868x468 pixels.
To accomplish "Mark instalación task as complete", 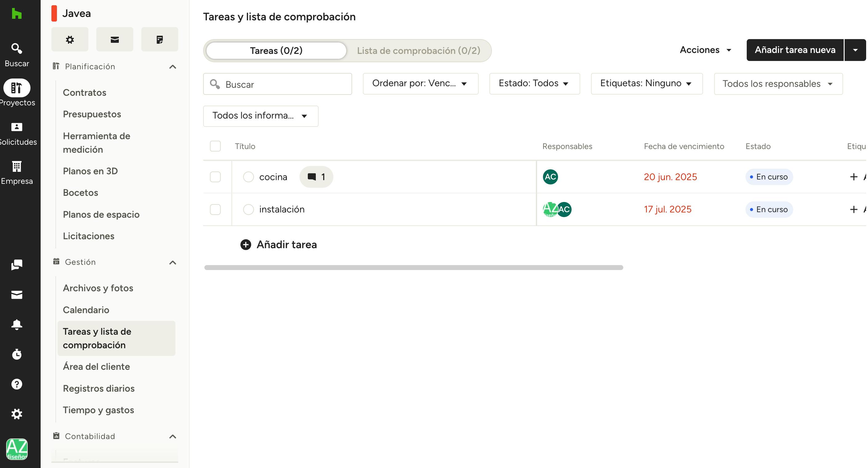I will tap(248, 209).
